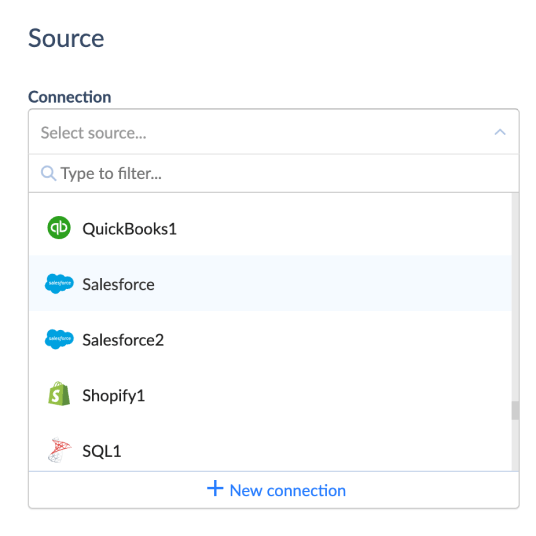Click the Connection field label

69,97
